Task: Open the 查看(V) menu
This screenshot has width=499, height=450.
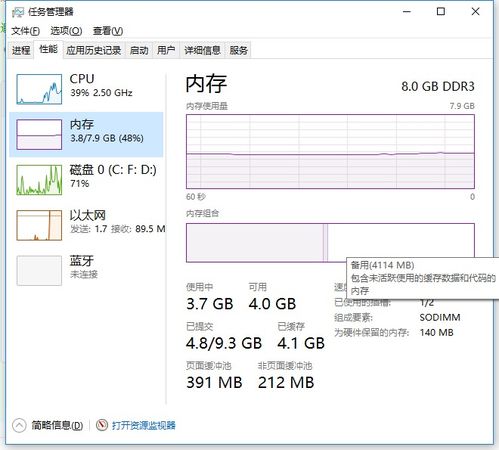Action: (108, 31)
